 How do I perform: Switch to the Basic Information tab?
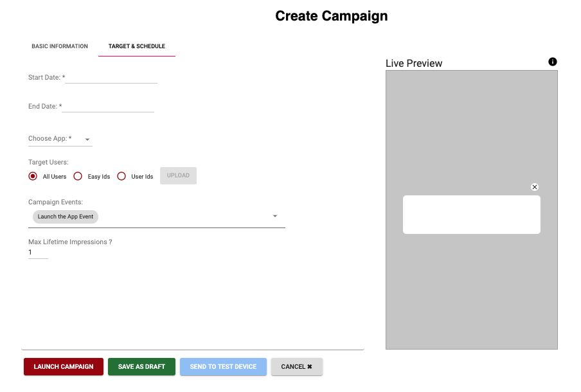tap(60, 46)
